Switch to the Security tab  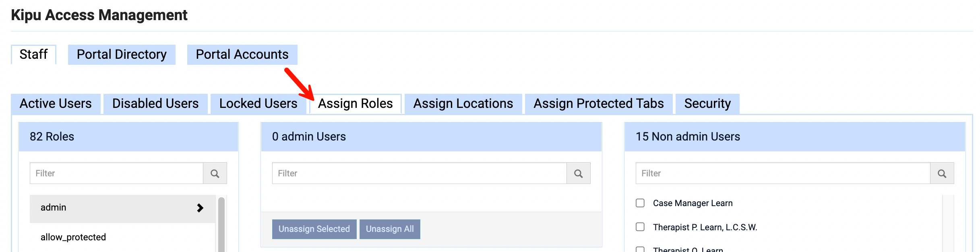click(x=707, y=103)
